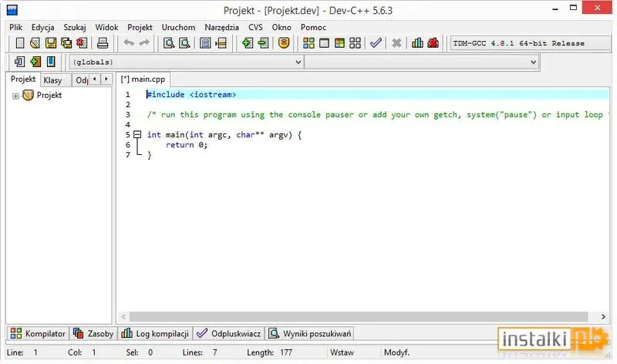Click the Compile and Run colorful icon
The width and height of the screenshot is (617, 364).
coord(339,43)
